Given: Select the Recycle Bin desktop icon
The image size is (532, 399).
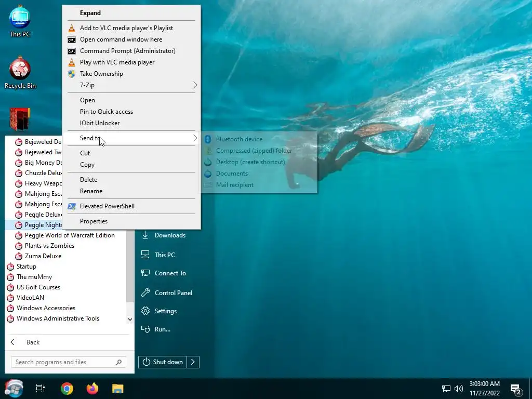Looking at the screenshot, I should click(x=20, y=73).
